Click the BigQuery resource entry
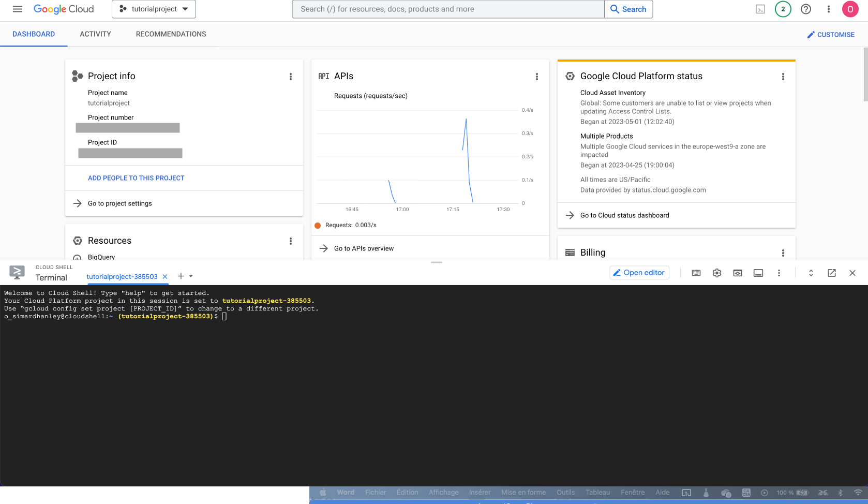 point(101,257)
